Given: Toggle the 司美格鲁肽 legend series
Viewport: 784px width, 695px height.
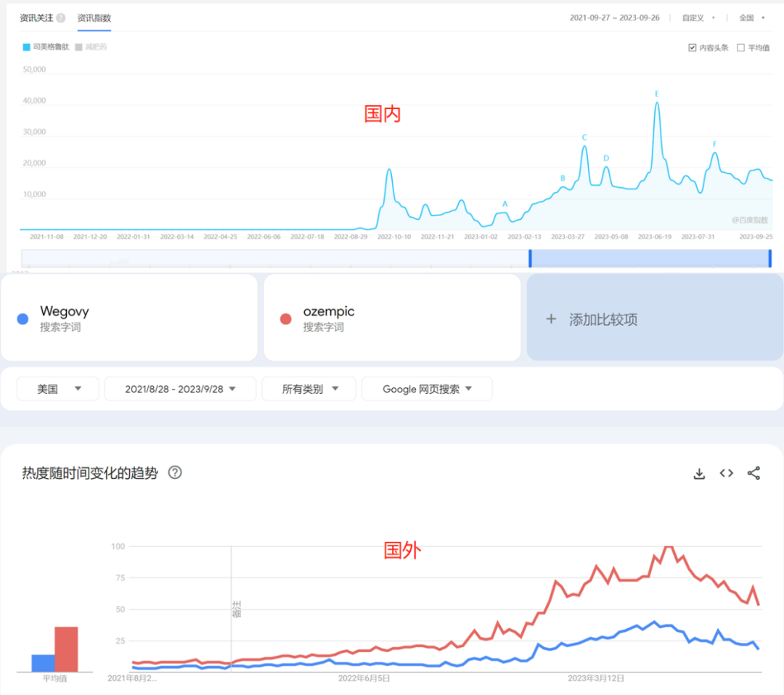Looking at the screenshot, I should pos(46,47).
